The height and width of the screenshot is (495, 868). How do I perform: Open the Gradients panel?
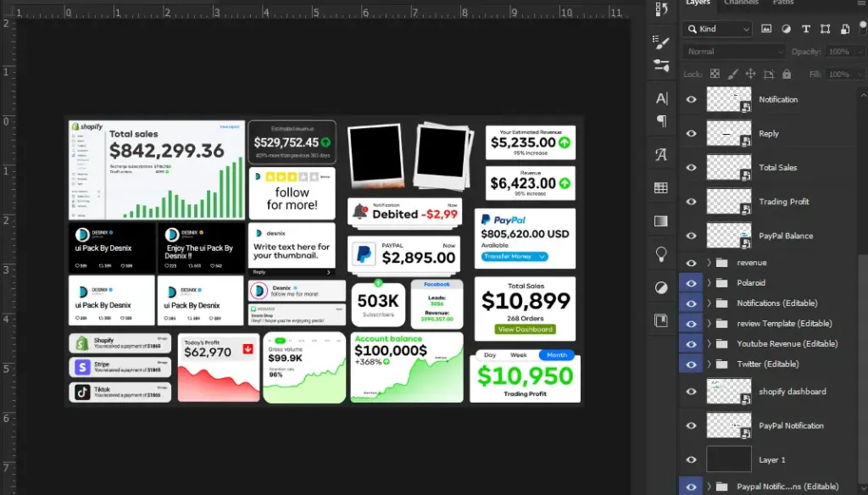(661, 220)
